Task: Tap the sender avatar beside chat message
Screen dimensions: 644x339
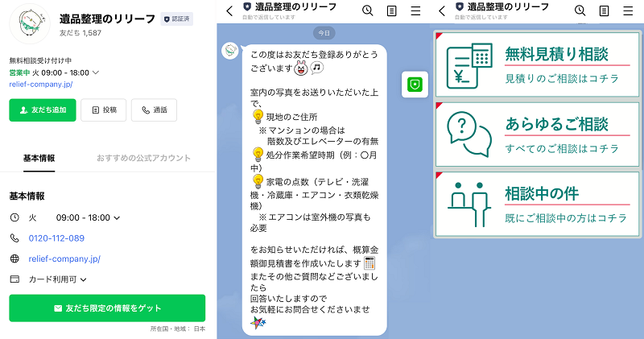Action: tap(230, 51)
